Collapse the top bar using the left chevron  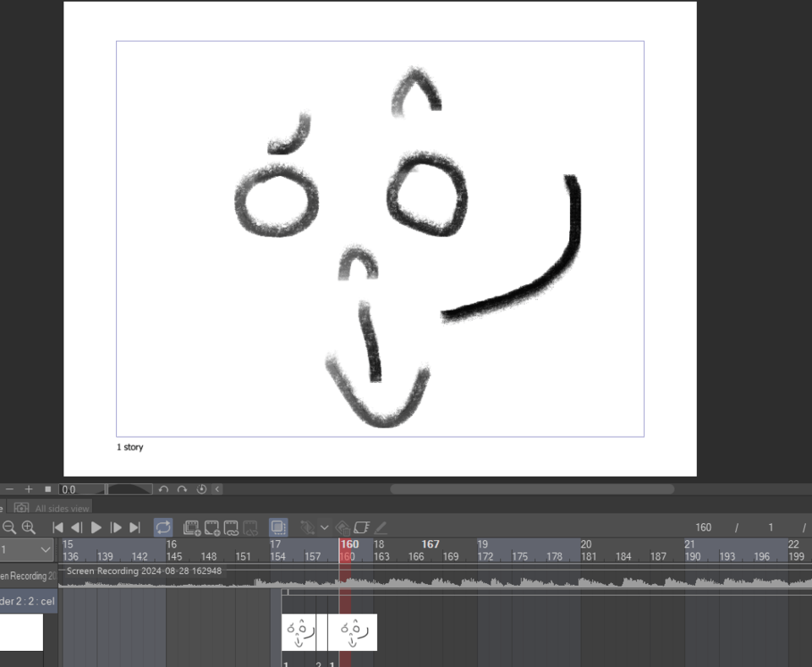point(218,488)
